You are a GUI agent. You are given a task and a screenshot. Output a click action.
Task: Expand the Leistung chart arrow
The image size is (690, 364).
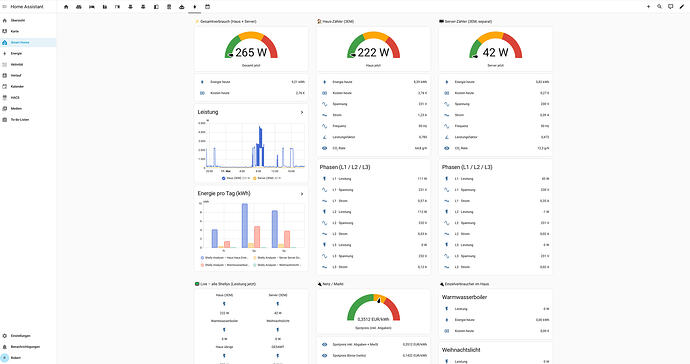tap(301, 113)
